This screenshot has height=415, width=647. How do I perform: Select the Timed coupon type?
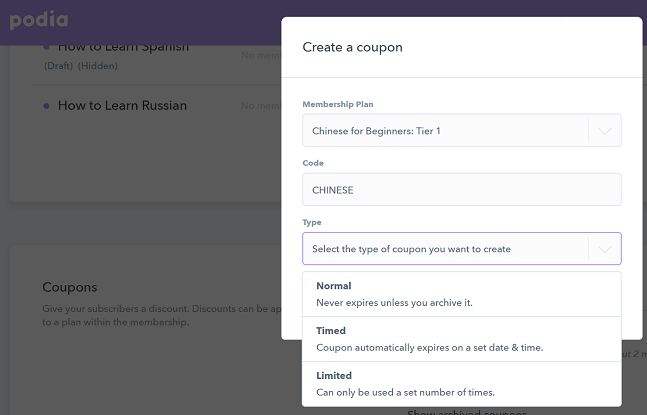coord(462,339)
